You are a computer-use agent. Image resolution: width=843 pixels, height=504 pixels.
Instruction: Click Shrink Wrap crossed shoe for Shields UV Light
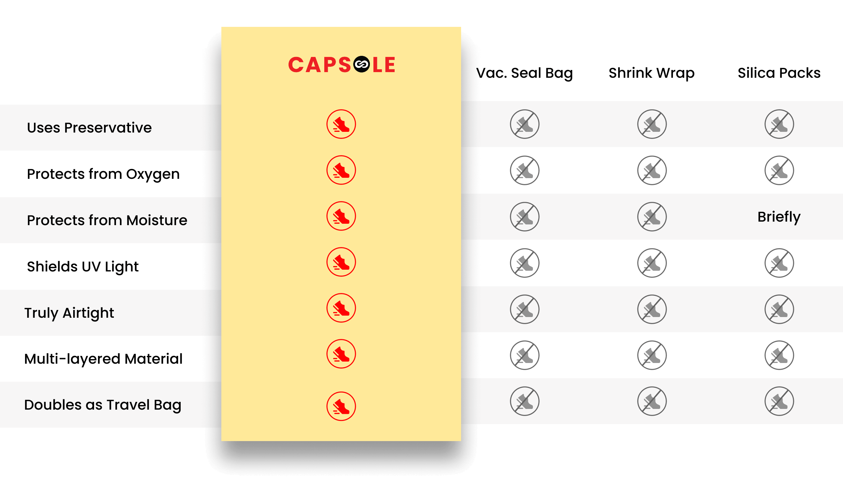point(652,263)
